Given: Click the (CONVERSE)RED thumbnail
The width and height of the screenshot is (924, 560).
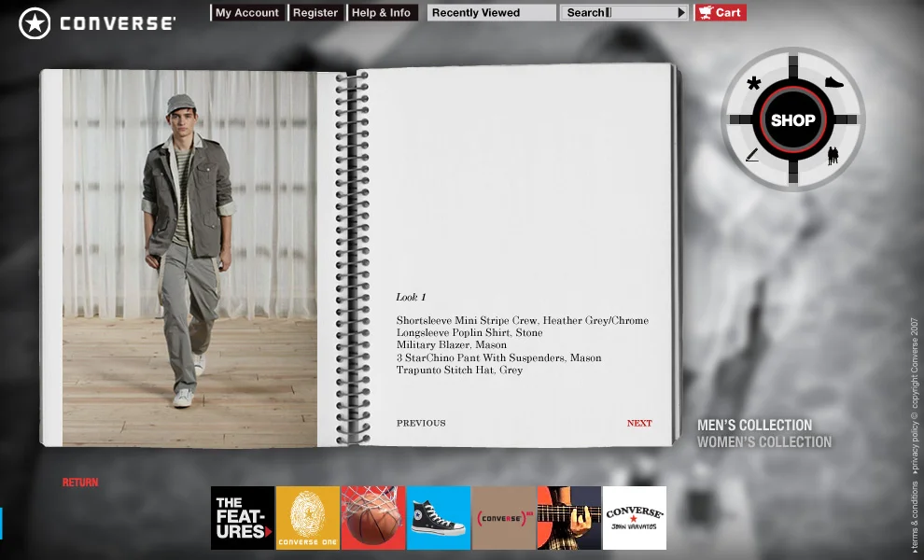Looking at the screenshot, I should pyautogui.click(x=504, y=517).
